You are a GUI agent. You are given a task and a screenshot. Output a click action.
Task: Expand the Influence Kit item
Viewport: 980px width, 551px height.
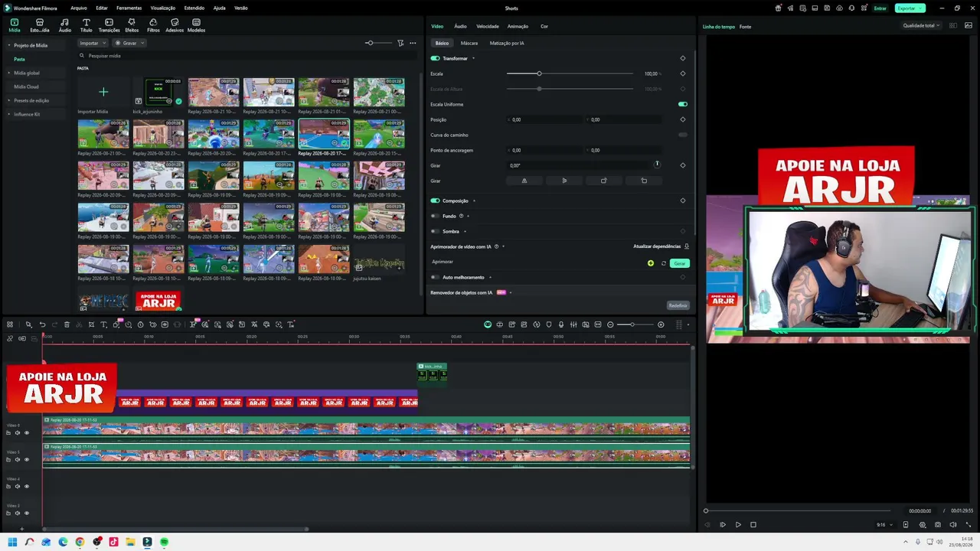[x=9, y=114]
